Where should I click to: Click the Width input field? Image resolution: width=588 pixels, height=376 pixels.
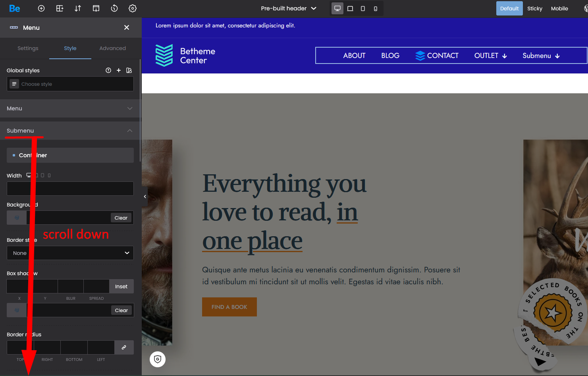[70, 189]
